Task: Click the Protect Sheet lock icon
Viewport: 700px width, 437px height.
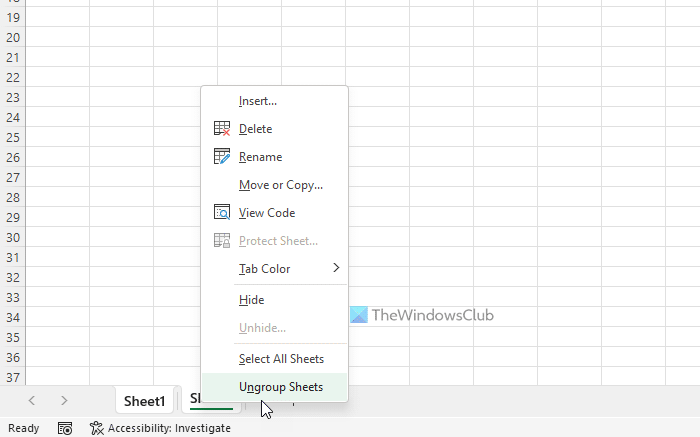Action: tap(222, 241)
